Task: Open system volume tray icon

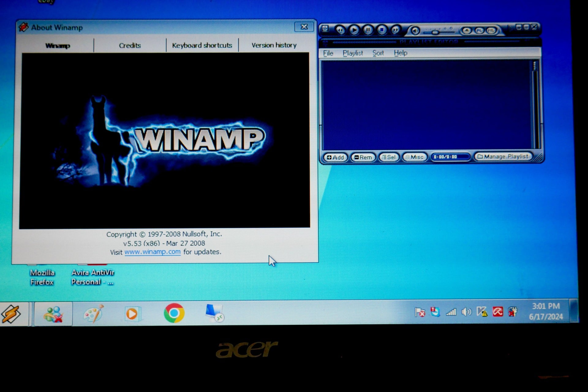Action: (466, 312)
